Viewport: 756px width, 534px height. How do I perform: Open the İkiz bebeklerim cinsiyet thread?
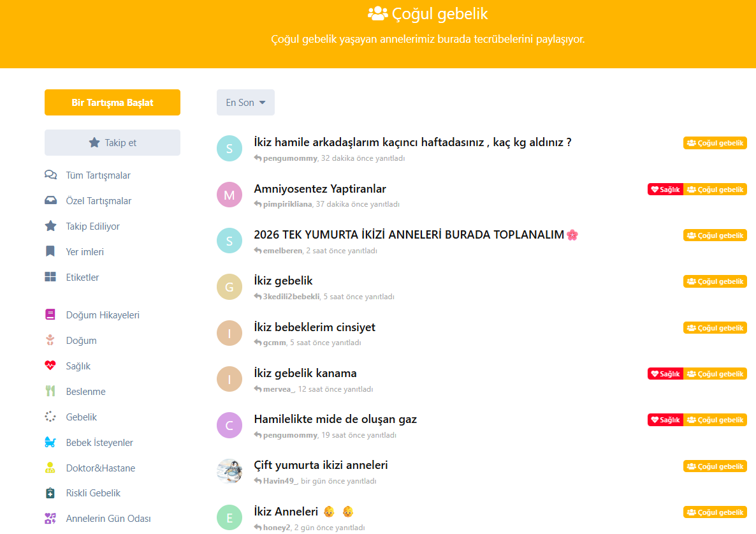coord(315,327)
